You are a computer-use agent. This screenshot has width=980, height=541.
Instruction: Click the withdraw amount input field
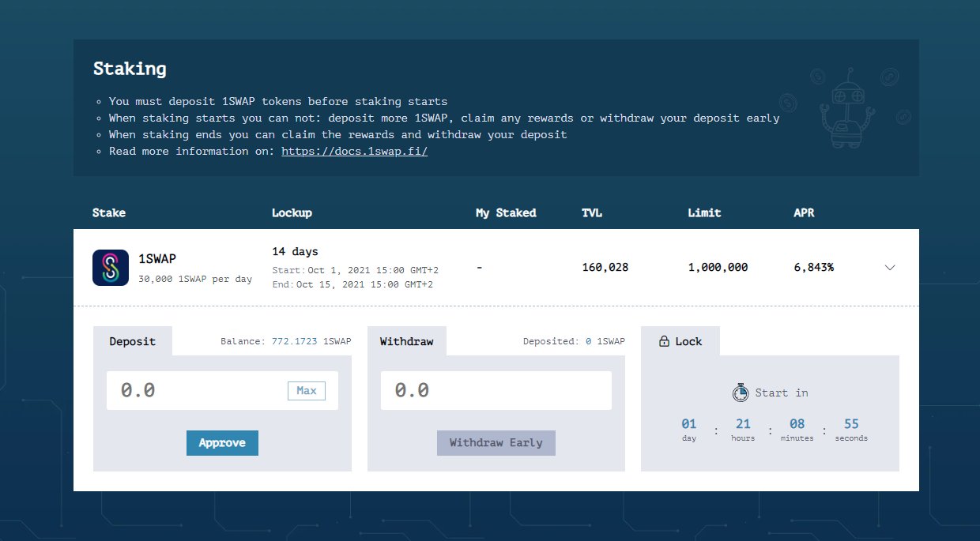474,390
